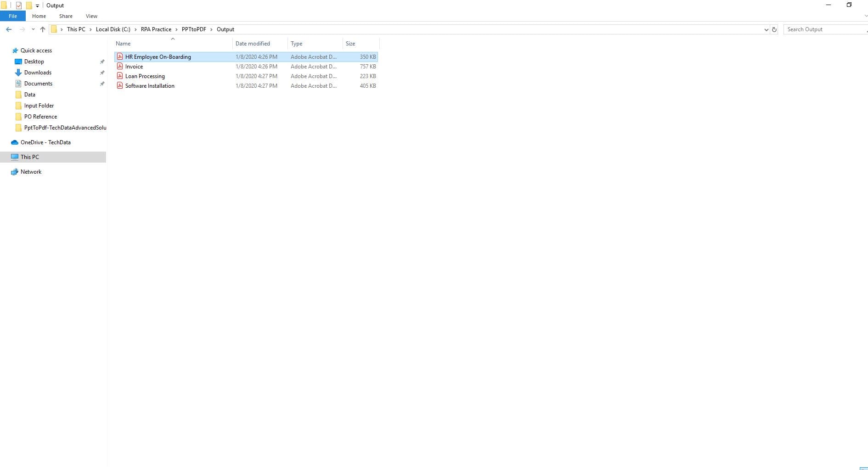Refresh the Output folder view
Screen dimensions: 868x470
pos(774,29)
